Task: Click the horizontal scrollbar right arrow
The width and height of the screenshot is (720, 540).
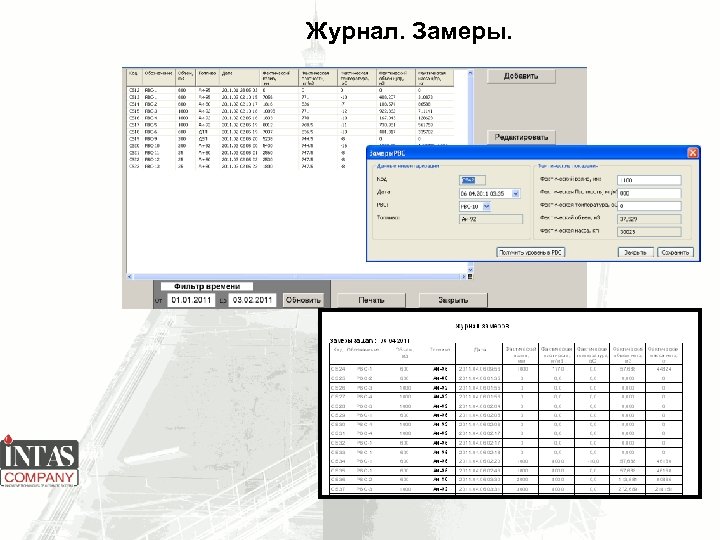Action: (463, 276)
